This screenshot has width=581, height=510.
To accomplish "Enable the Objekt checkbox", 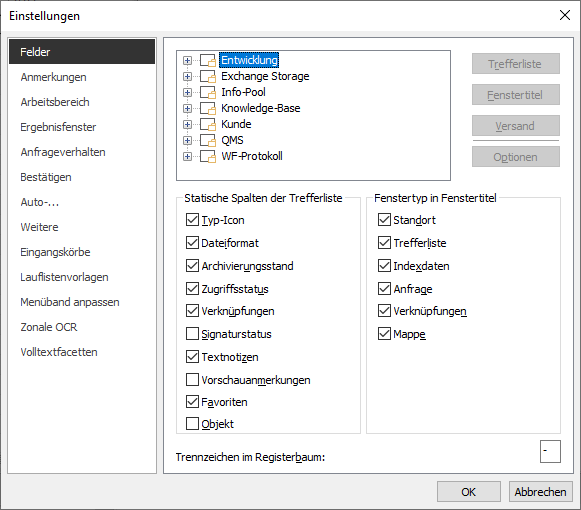I will tap(192, 424).
